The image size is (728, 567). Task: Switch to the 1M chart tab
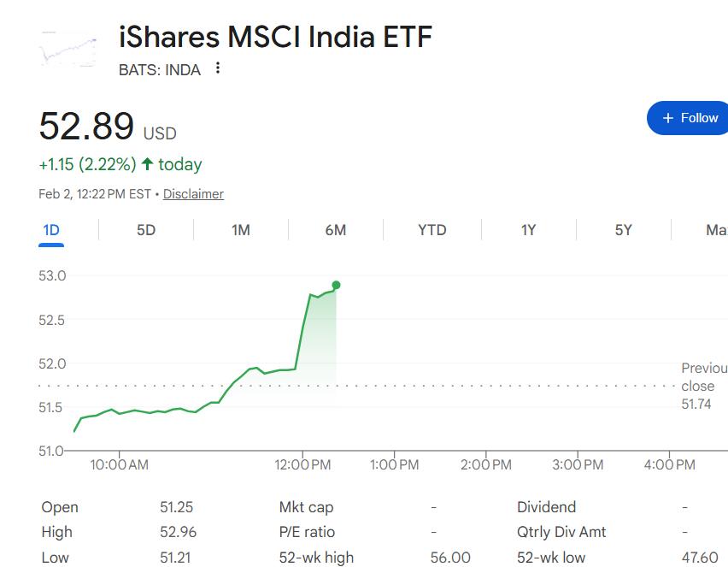241,230
